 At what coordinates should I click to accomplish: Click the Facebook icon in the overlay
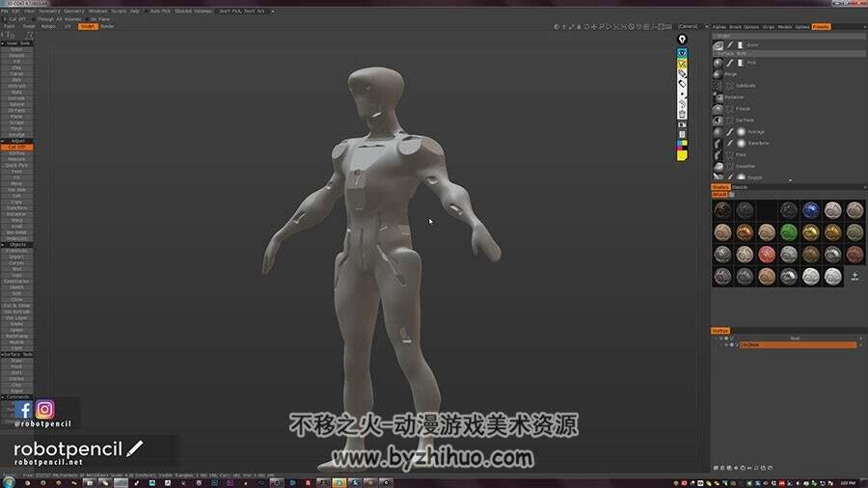click(x=23, y=410)
